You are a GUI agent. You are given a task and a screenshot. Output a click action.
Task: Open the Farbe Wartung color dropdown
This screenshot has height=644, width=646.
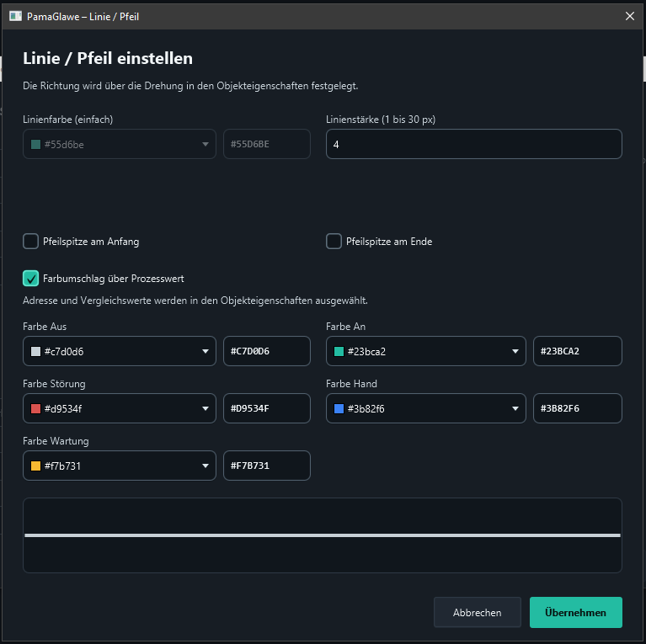tap(120, 466)
